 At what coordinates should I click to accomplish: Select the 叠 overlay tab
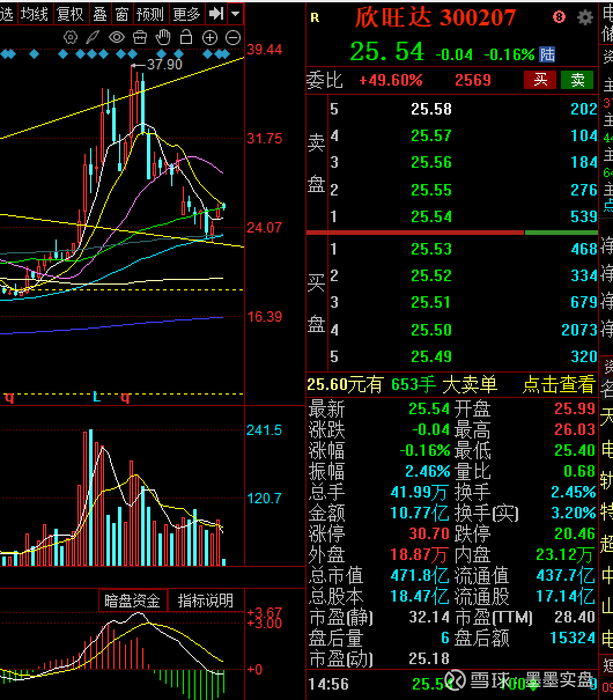coord(100,13)
